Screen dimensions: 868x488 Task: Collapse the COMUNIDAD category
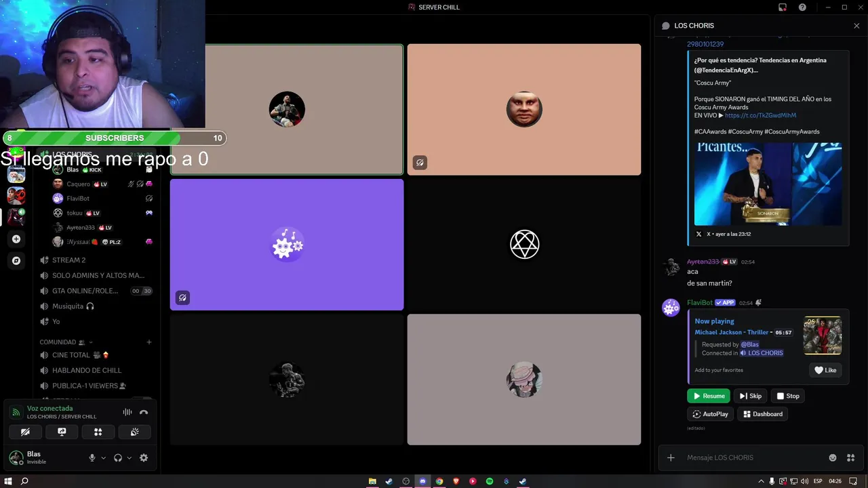click(66, 342)
